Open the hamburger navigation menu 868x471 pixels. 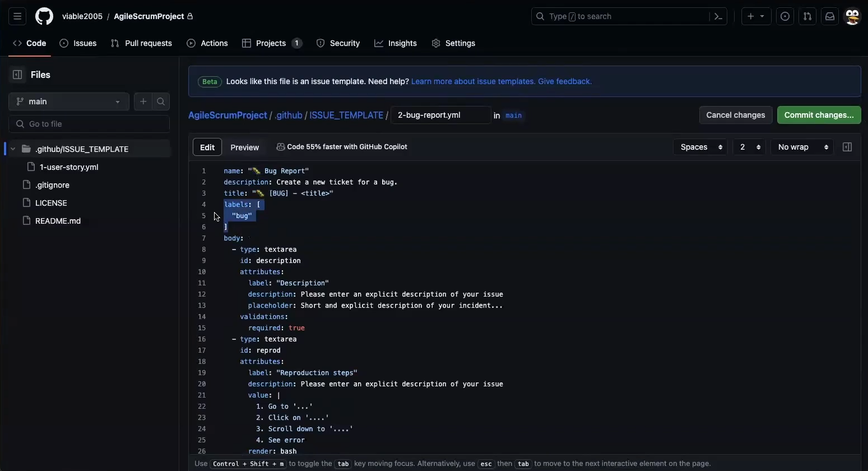tap(17, 16)
